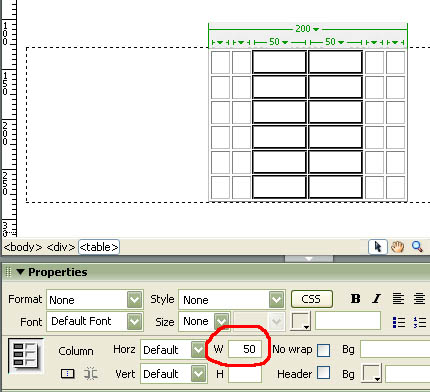Open the Default Font dropdown

click(x=134, y=321)
